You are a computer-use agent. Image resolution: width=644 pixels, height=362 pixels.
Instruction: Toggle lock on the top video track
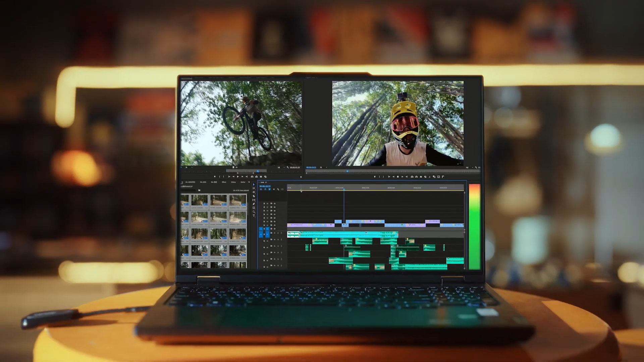264,203
